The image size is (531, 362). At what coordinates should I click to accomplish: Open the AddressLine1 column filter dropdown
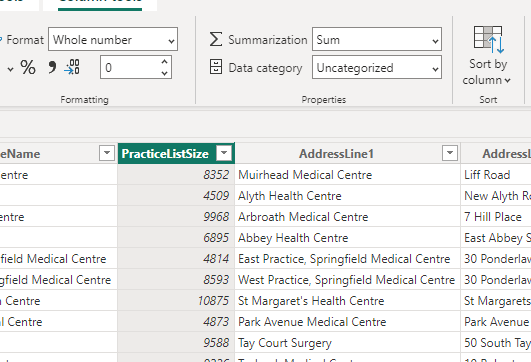click(450, 153)
